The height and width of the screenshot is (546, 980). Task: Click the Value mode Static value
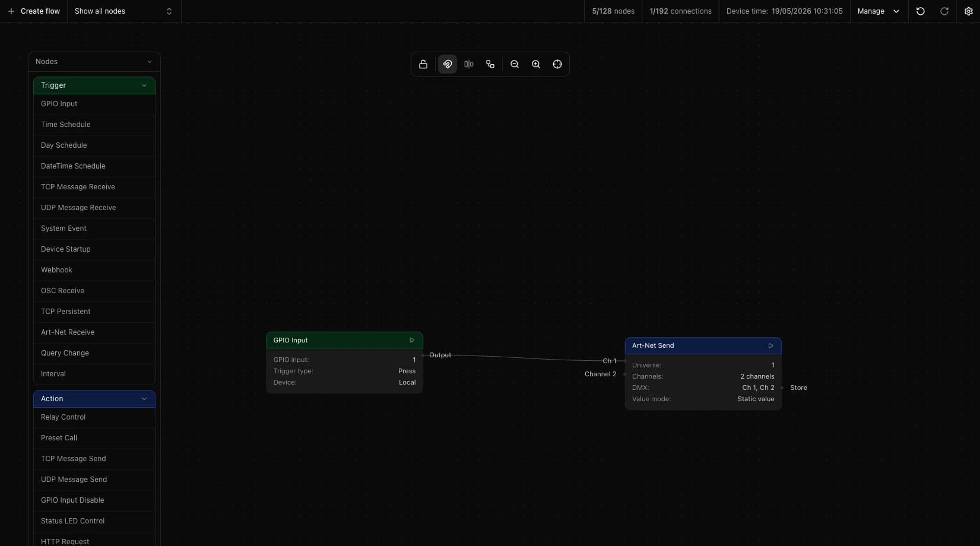756,399
